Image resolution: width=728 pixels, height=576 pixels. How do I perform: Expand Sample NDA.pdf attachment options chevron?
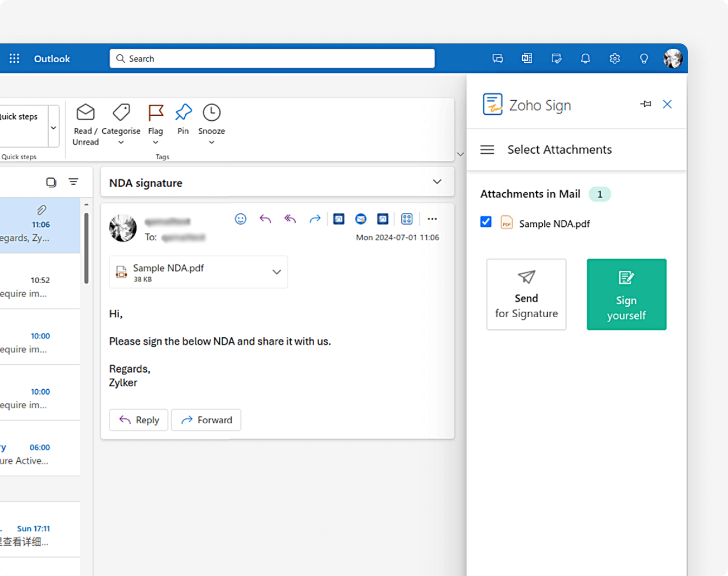coord(277,272)
